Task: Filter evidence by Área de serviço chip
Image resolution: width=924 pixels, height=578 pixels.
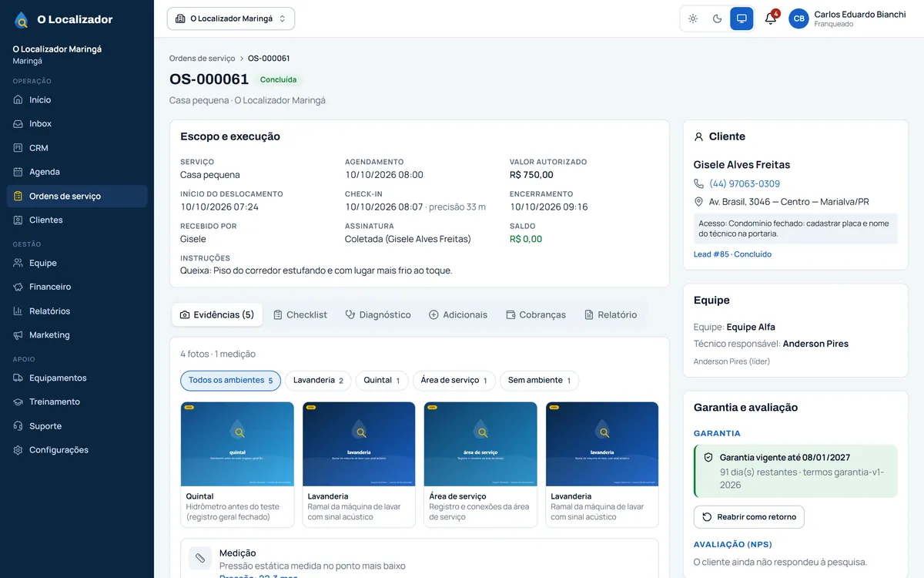Action: [454, 381]
